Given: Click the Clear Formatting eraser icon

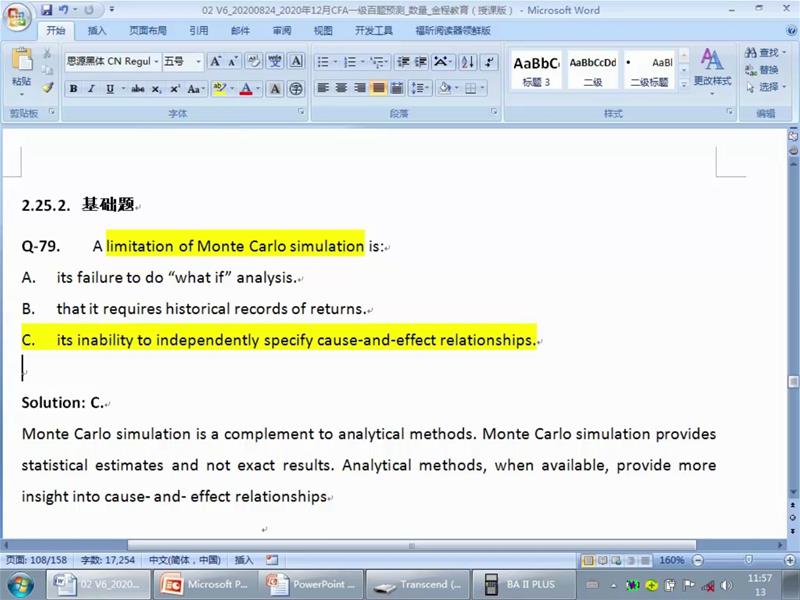Looking at the screenshot, I should point(254,62).
